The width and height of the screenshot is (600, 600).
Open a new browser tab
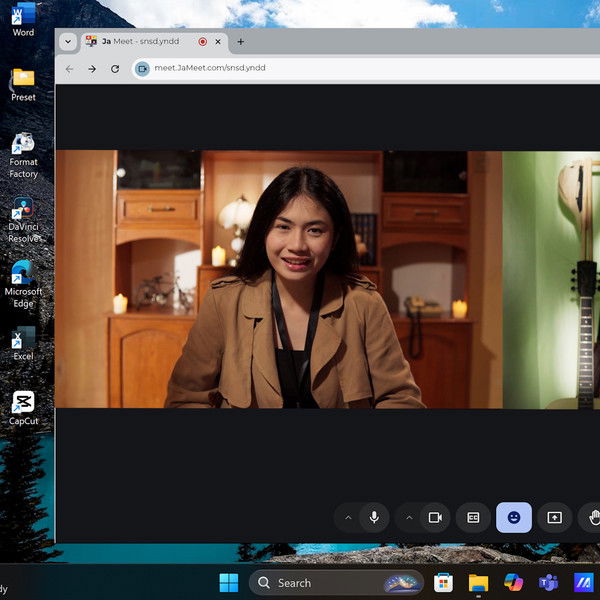(x=240, y=42)
